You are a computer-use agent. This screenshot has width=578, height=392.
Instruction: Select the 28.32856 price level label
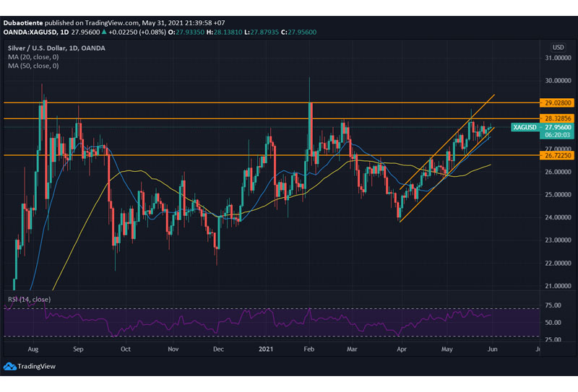tap(557, 118)
